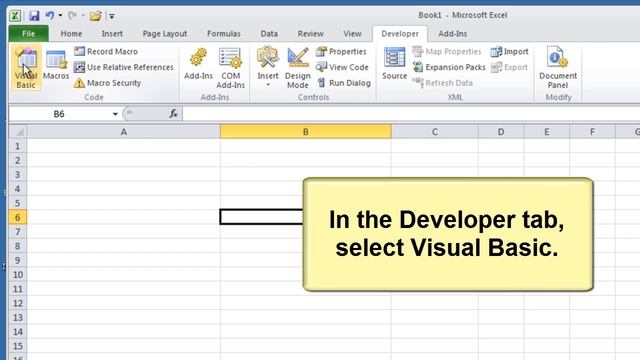
Task: Open Macro Security settings
Action: (x=108, y=83)
